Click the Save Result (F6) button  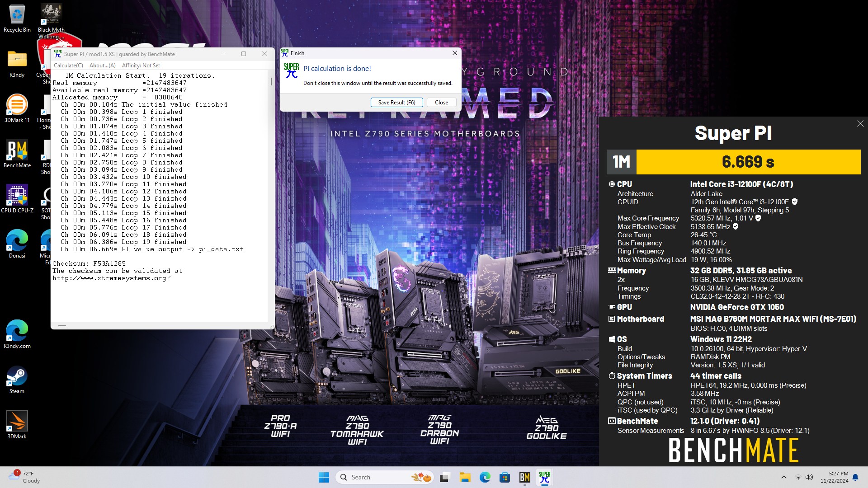pyautogui.click(x=397, y=103)
